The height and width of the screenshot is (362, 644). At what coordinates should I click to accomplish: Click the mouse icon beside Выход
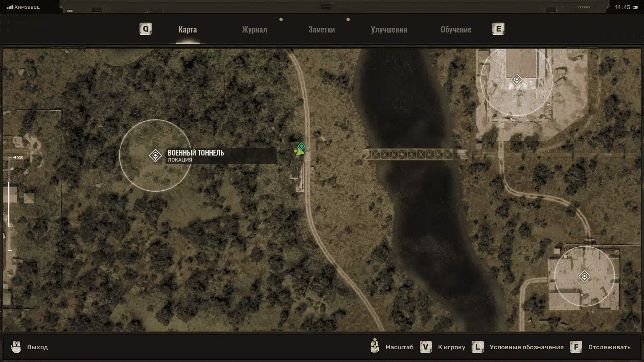(x=16, y=347)
